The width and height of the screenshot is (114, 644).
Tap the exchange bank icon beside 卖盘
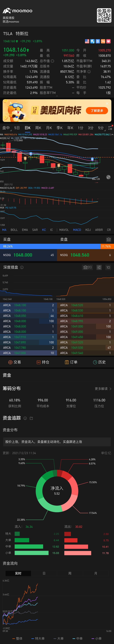pos(108,239)
